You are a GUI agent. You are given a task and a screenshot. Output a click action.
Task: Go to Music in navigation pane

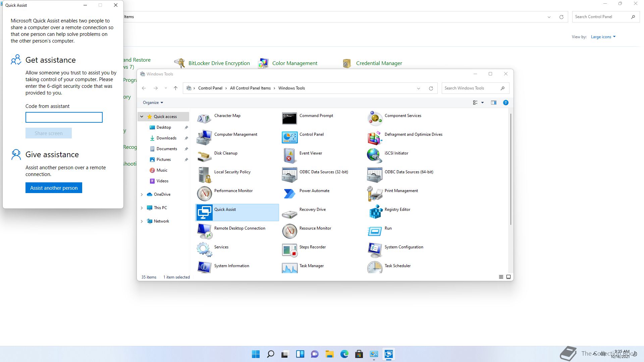pos(162,170)
